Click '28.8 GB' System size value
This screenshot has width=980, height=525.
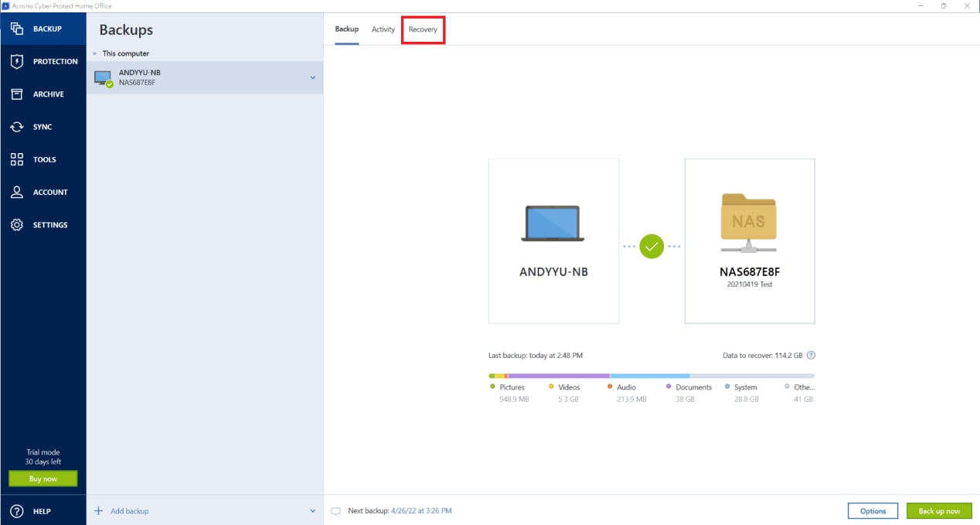coord(747,400)
